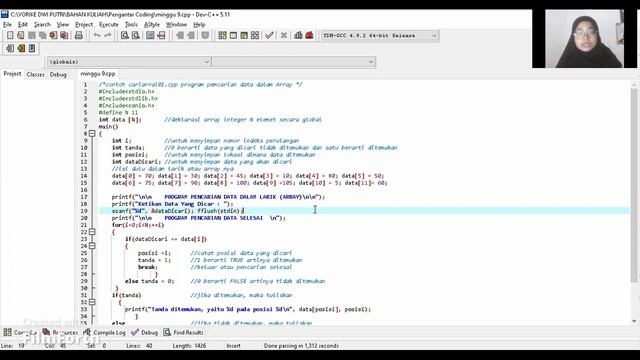The image size is (640, 360).
Task: Switch to the Classes side tab
Action: (x=36, y=74)
